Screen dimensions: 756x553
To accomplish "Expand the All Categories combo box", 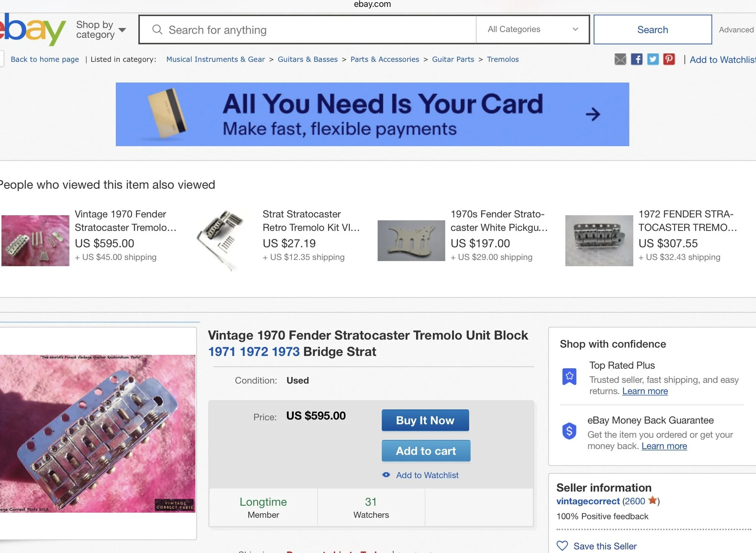I will tap(533, 30).
